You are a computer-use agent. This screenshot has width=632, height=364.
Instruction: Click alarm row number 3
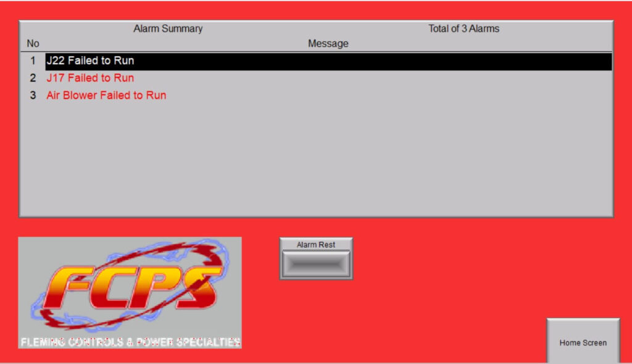pyautogui.click(x=33, y=96)
